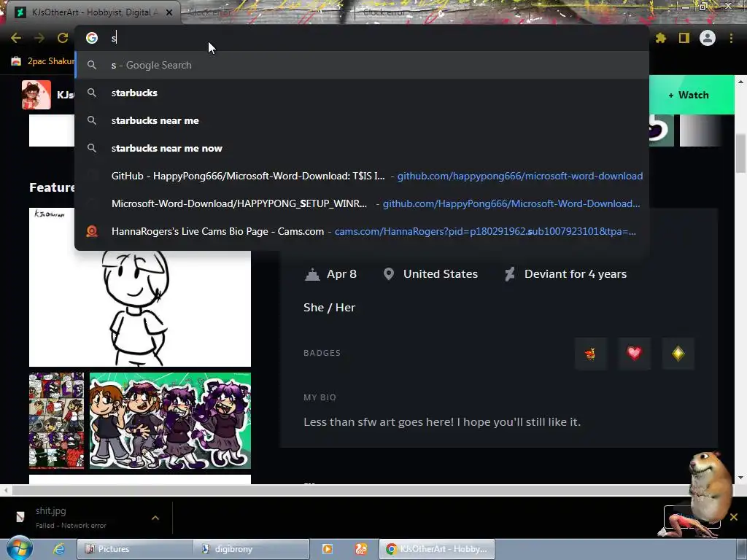The height and width of the screenshot is (560, 747).
Task: Click the birthday cake icon by Apr 8
Action: click(x=312, y=274)
